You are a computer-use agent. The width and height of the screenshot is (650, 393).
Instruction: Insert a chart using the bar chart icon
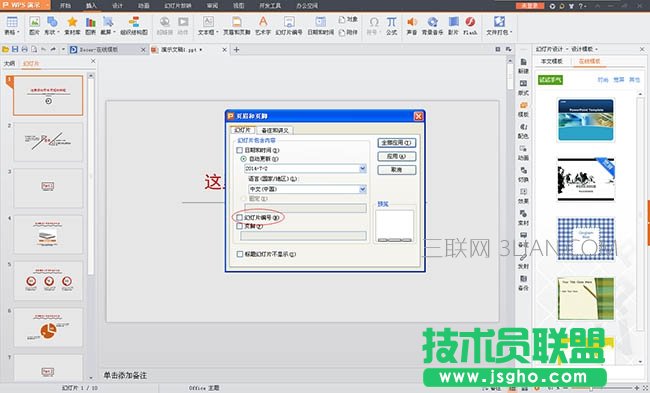(90, 22)
